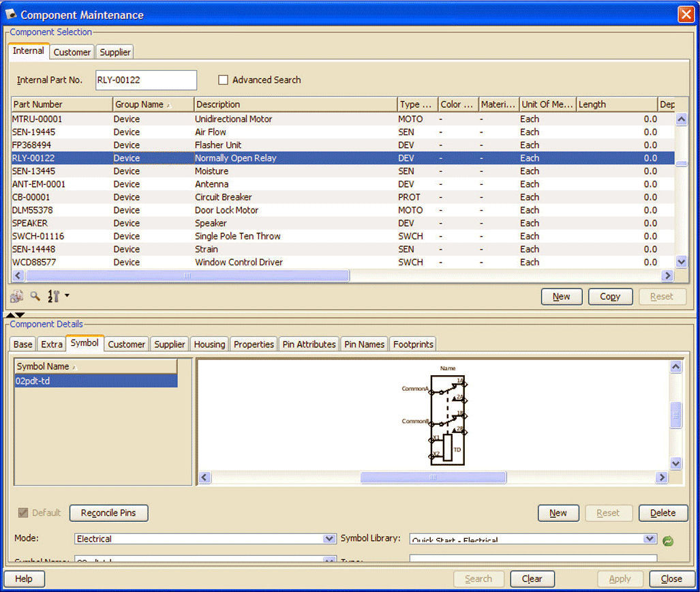The image size is (700, 592).
Task: Click the green refresh symbol library icon
Action: pyautogui.click(x=668, y=541)
